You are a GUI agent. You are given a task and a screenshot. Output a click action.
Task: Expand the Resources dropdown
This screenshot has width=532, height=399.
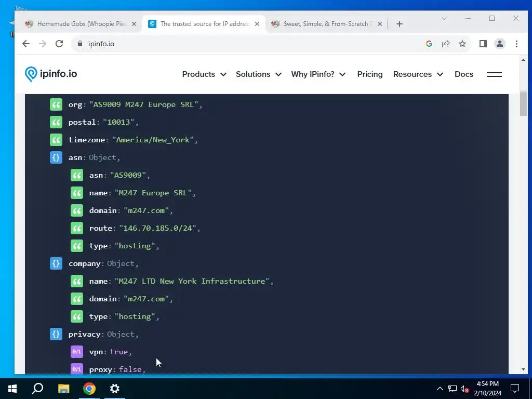click(418, 74)
